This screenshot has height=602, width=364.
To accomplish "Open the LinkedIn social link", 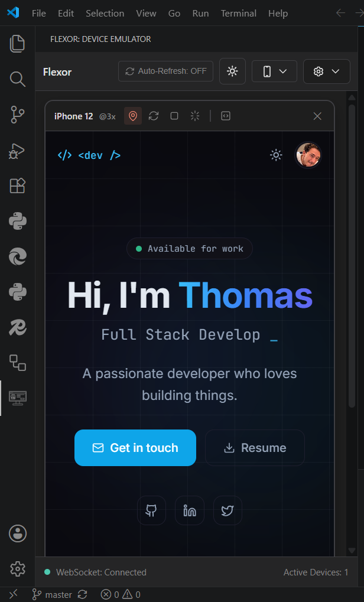I will click(x=190, y=510).
